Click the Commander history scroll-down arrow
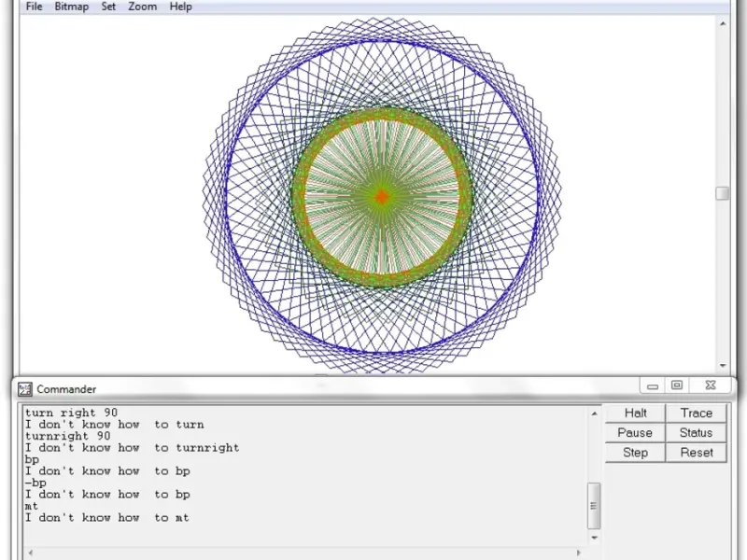Image resolution: width=747 pixels, height=560 pixels. pyautogui.click(x=594, y=538)
